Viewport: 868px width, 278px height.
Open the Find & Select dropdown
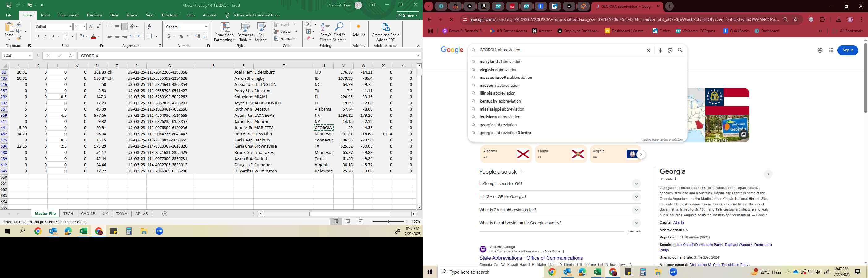point(339,32)
